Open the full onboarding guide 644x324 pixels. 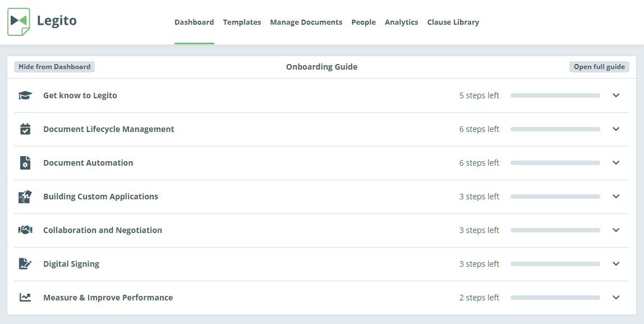point(599,67)
